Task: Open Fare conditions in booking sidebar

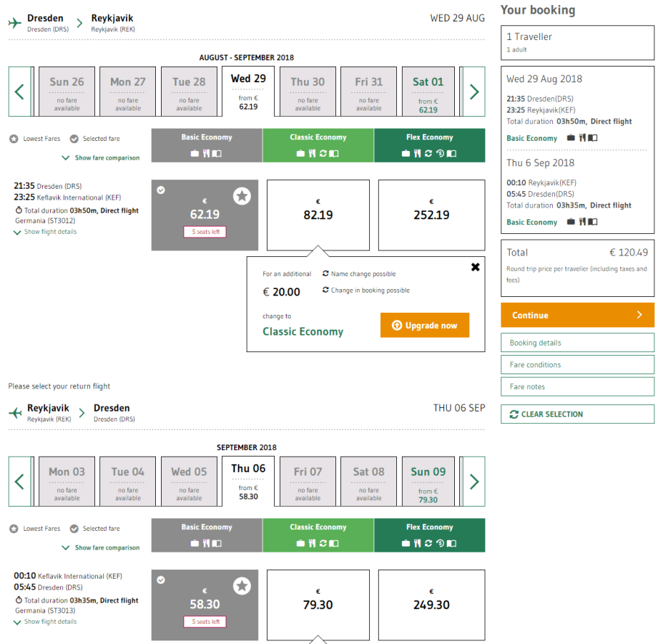Action: (577, 365)
